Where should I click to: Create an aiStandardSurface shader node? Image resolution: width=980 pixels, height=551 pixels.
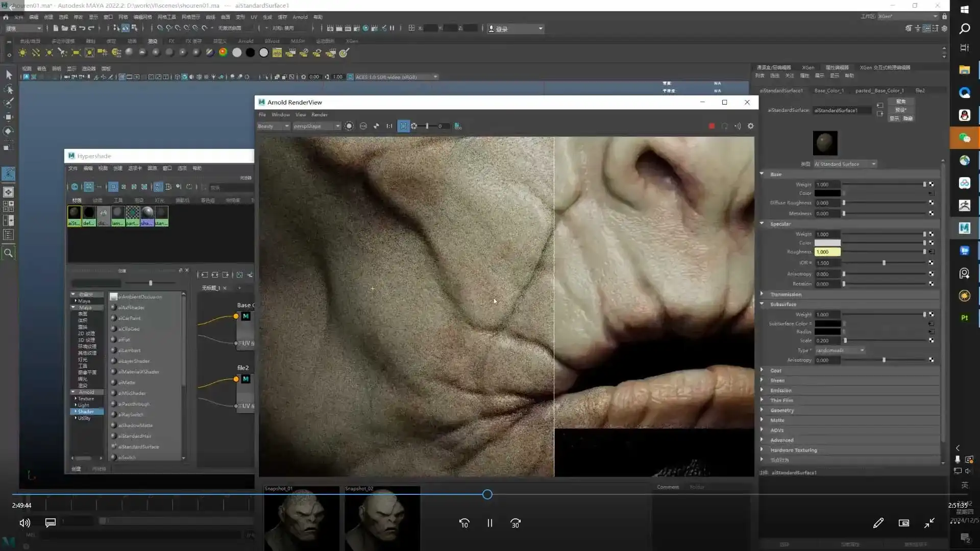click(x=138, y=447)
